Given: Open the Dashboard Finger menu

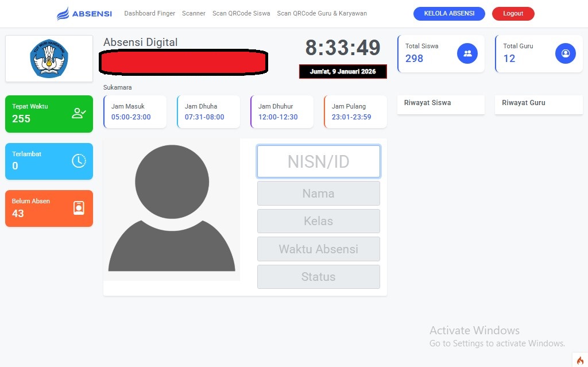Looking at the screenshot, I should 150,13.
